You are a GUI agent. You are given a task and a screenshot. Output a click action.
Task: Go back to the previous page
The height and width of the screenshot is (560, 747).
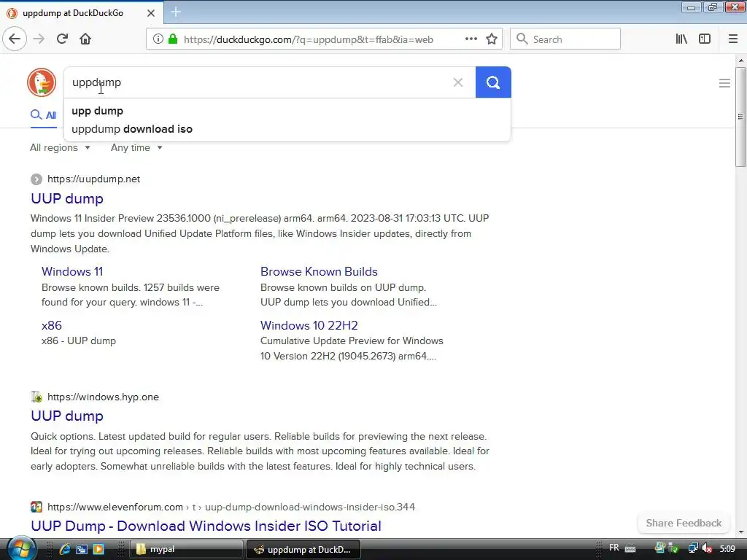[x=15, y=39]
